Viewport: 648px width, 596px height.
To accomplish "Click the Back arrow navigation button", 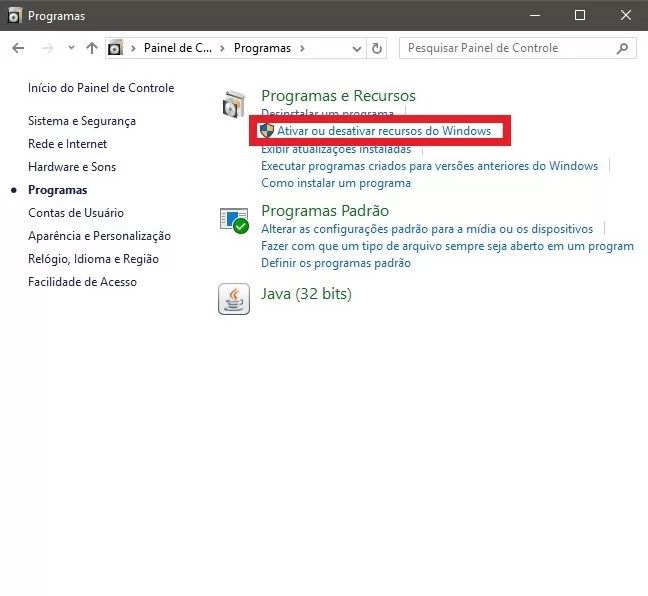I will click(18, 48).
